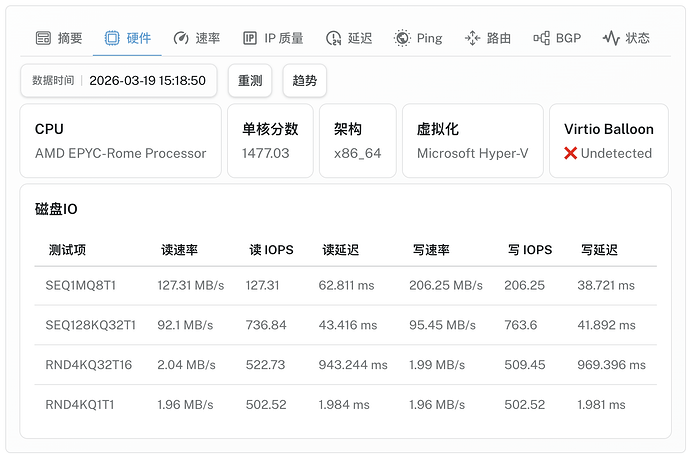
Task: View the 状态 tab
Action: point(626,38)
